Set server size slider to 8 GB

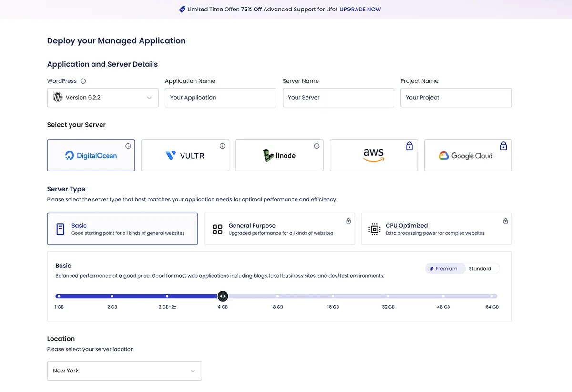coord(278,296)
